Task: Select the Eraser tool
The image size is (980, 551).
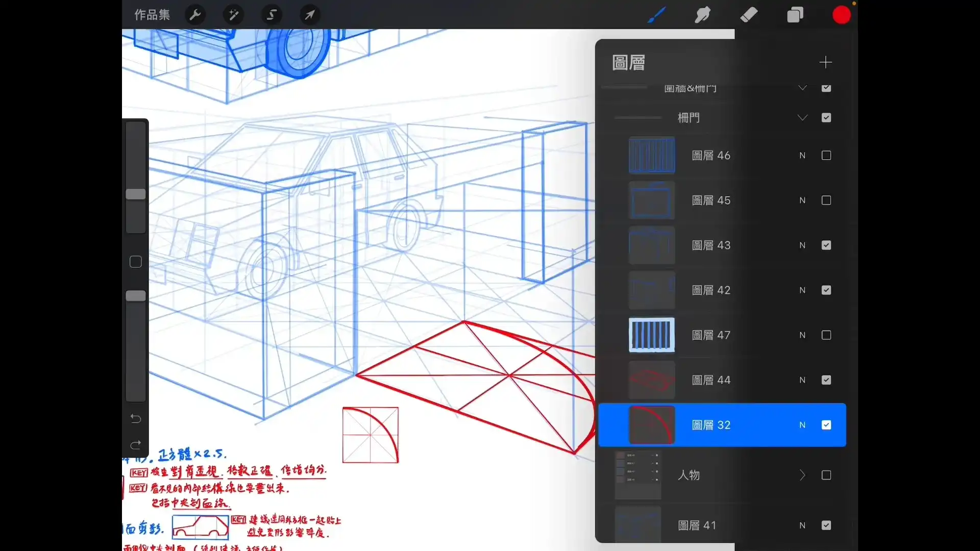Action: click(x=749, y=14)
